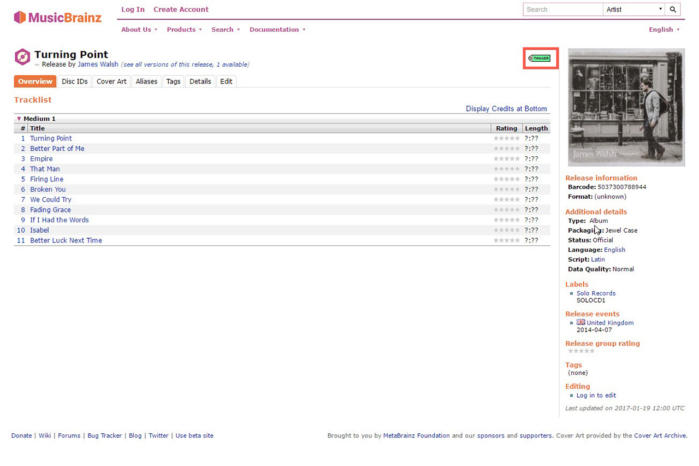Viewport: 699px width, 466px height.
Task: Open the Artist search type dropdown
Action: pyautogui.click(x=634, y=9)
